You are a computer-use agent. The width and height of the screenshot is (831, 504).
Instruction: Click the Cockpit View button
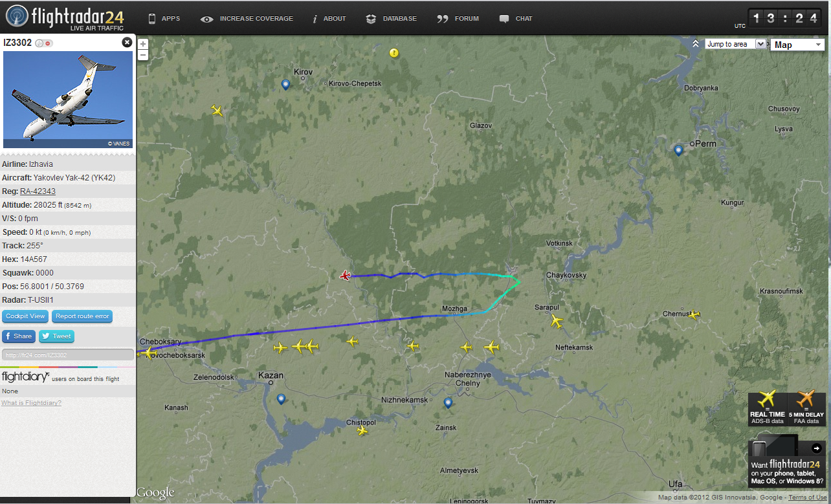(x=26, y=316)
